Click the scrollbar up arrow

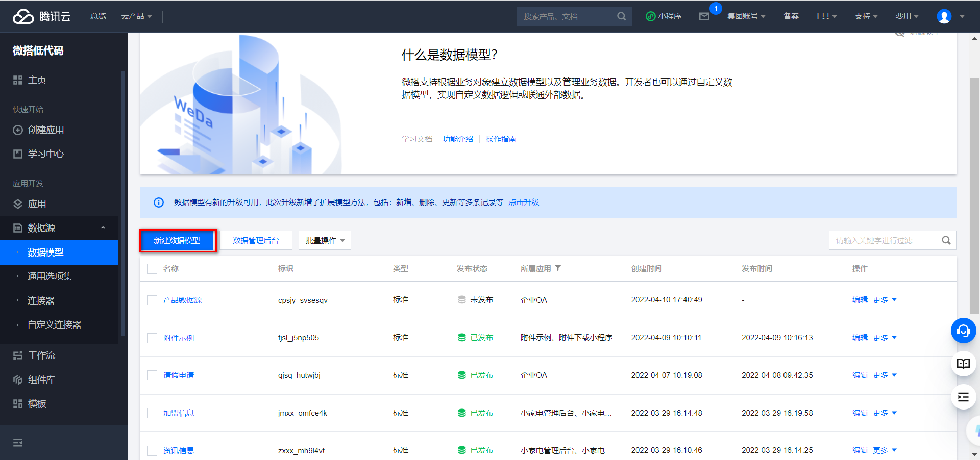pos(974,38)
